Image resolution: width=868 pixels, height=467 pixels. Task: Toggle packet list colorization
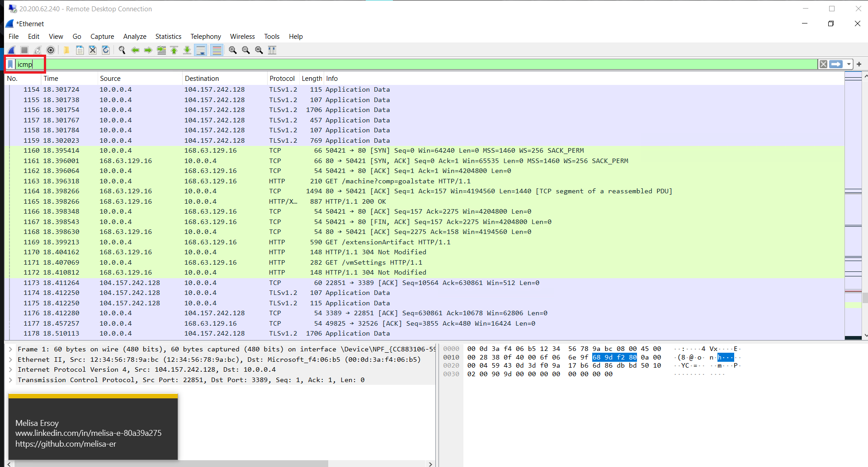tap(217, 50)
